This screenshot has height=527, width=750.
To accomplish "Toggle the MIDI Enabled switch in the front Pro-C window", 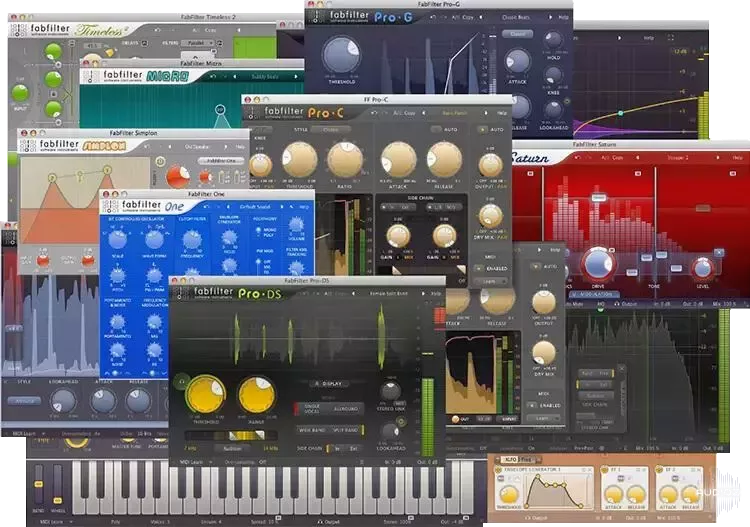I will 479,269.
